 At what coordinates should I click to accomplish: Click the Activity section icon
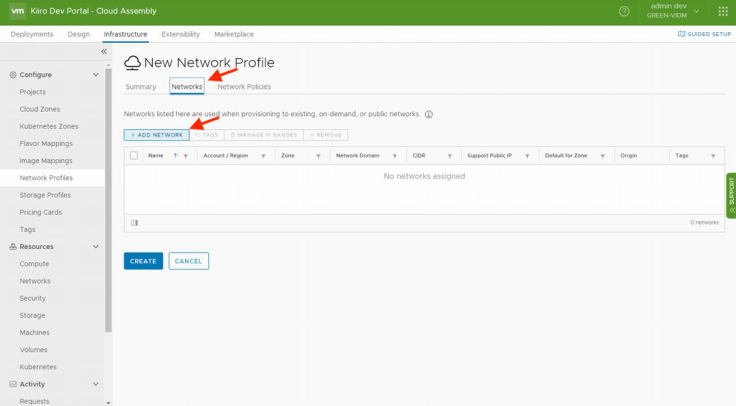(x=13, y=384)
